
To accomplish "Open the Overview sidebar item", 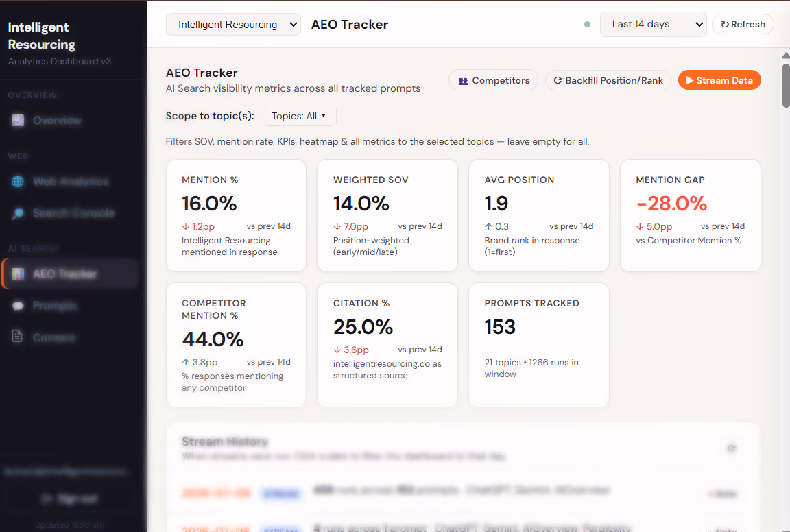I will click(69, 121).
